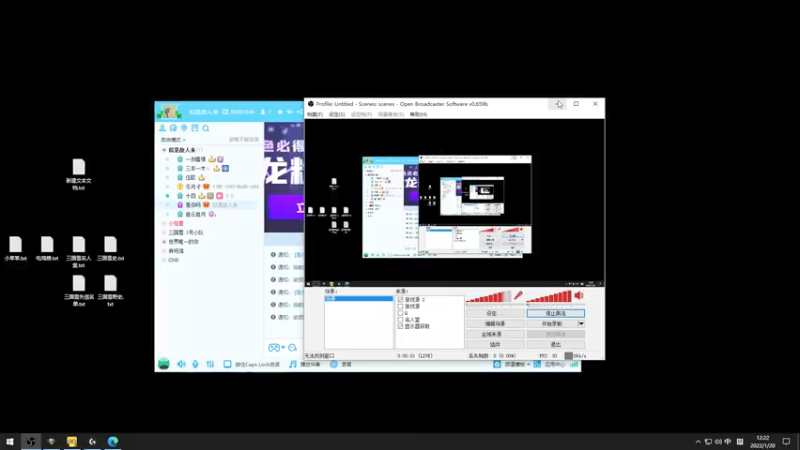Click the channel template house icon in YY

point(497,364)
